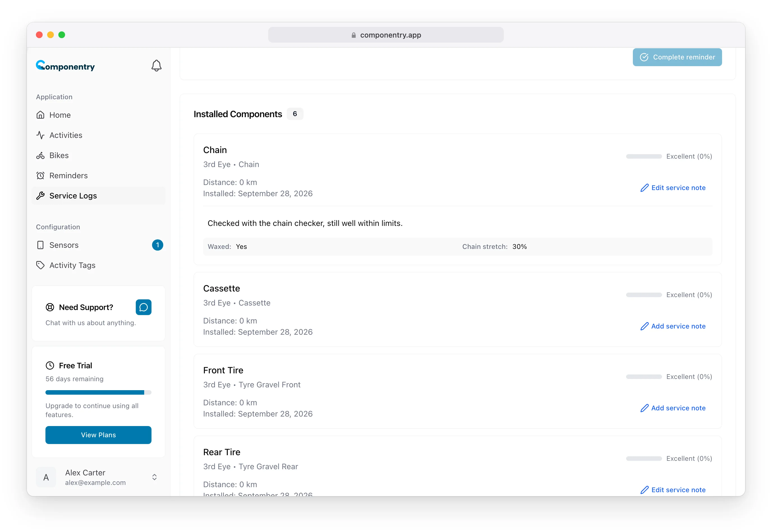Screen dimensions: 772x532
Task: Select the Front Tire component title
Action: pos(223,370)
